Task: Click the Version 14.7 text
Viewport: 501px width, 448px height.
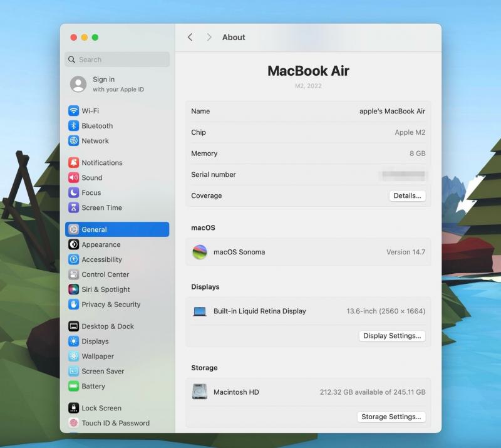Action: 406,252
